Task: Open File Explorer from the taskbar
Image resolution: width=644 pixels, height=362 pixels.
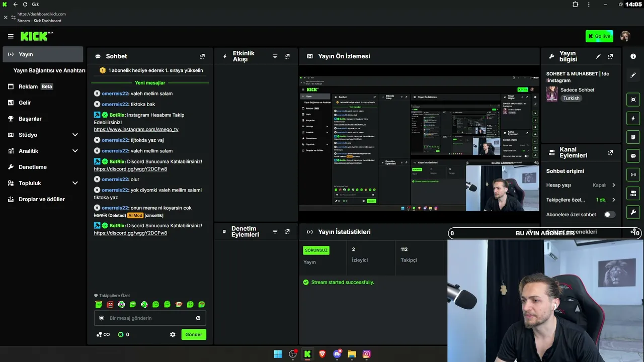Action: point(352,354)
